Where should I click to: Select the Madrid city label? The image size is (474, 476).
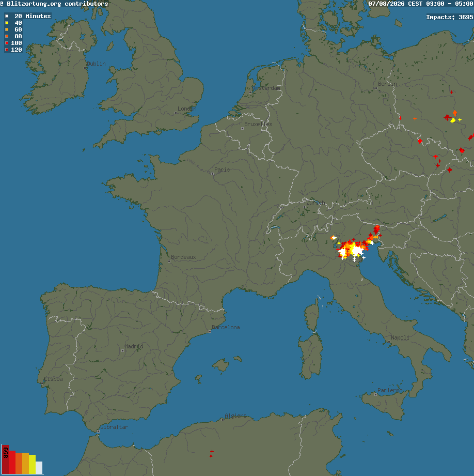click(x=134, y=346)
